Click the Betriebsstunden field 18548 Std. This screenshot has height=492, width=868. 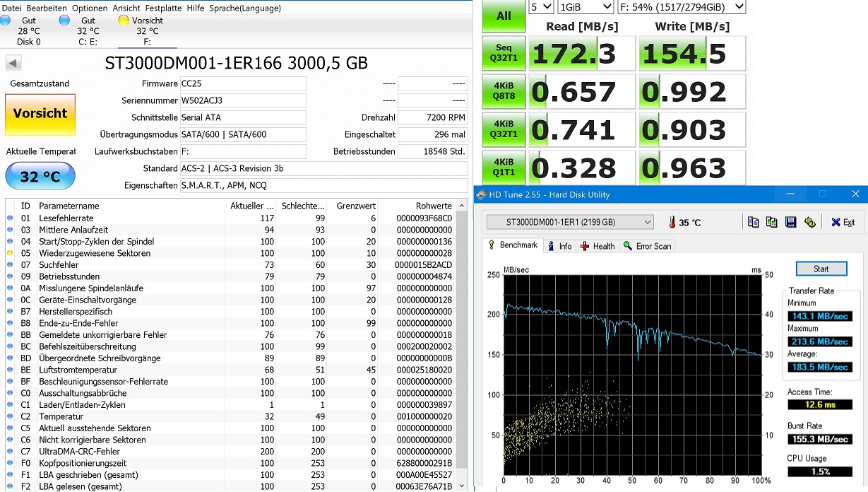point(432,151)
